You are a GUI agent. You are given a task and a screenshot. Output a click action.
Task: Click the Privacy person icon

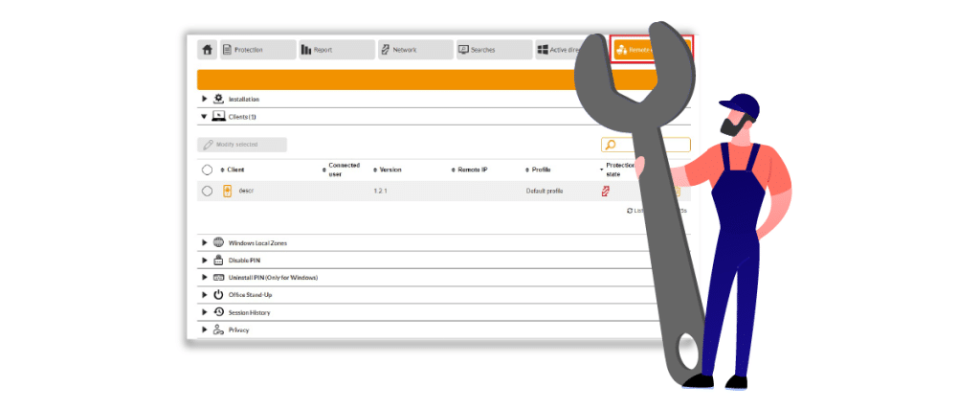point(218,329)
